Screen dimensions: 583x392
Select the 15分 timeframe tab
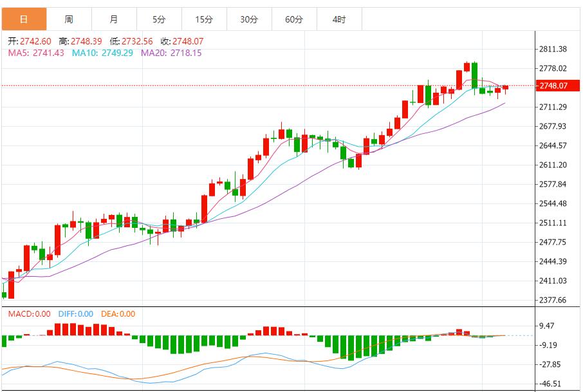204,19
